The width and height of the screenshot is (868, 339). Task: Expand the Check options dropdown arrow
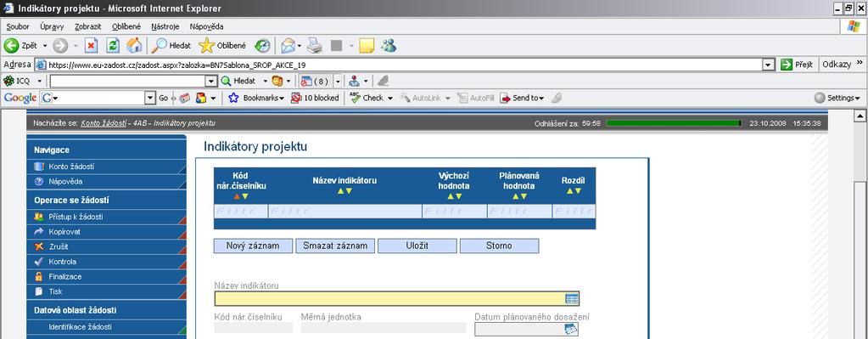click(x=389, y=99)
